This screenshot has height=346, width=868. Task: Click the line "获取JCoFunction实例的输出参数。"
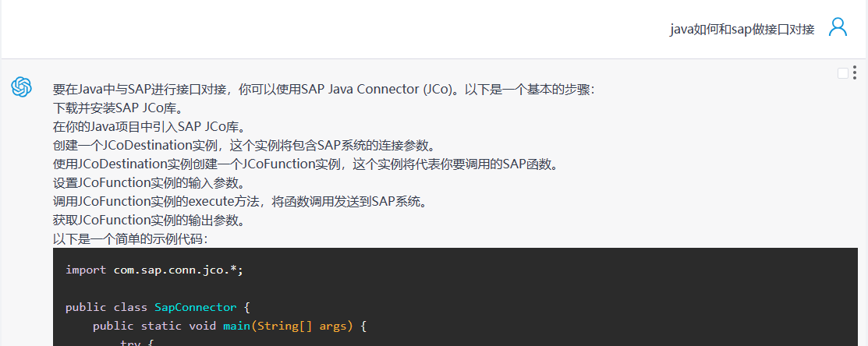coord(149,221)
